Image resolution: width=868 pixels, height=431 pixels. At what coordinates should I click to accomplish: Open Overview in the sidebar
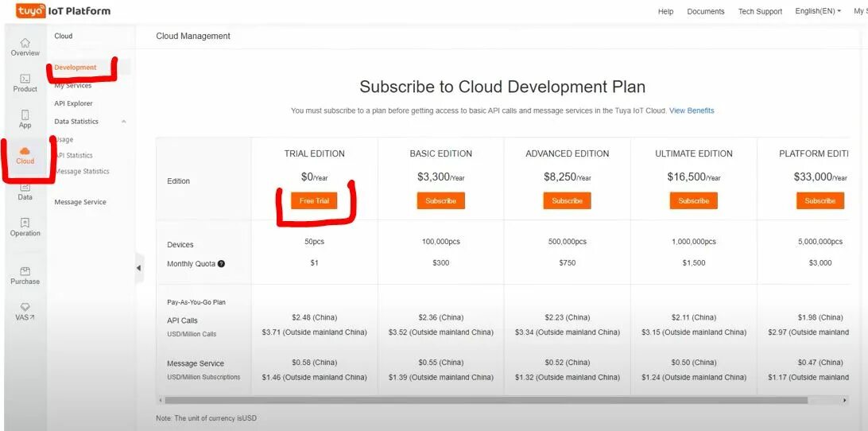[x=25, y=47]
